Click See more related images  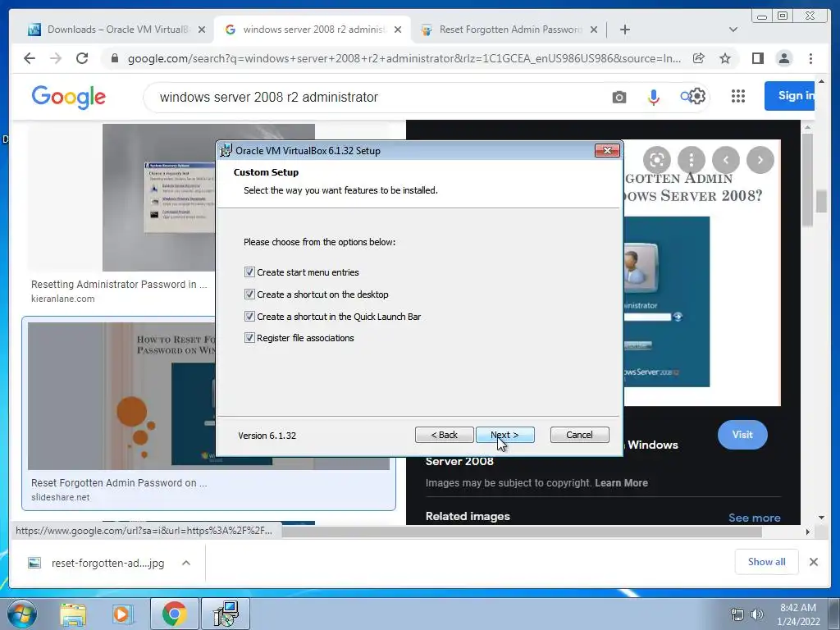pyautogui.click(x=755, y=518)
